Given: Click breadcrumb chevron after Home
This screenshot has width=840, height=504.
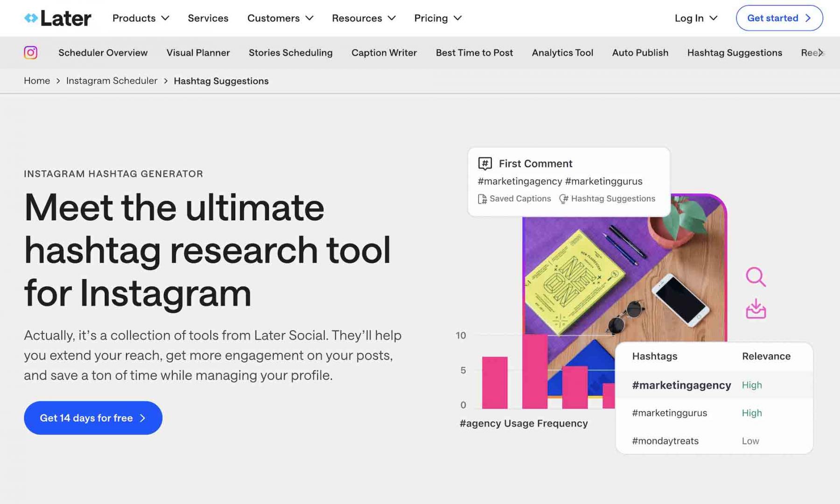Looking at the screenshot, I should [58, 81].
